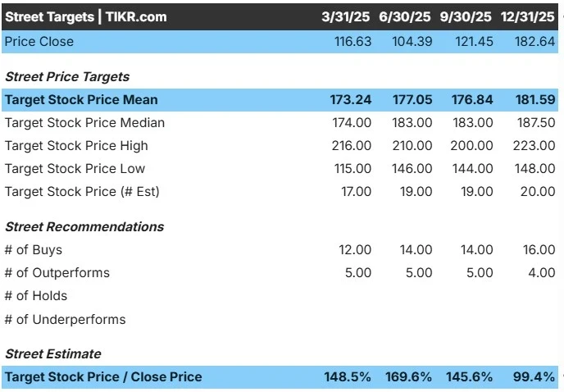Click the 182.64 price close value
Screen dimensions: 564x392
[x=534, y=42]
